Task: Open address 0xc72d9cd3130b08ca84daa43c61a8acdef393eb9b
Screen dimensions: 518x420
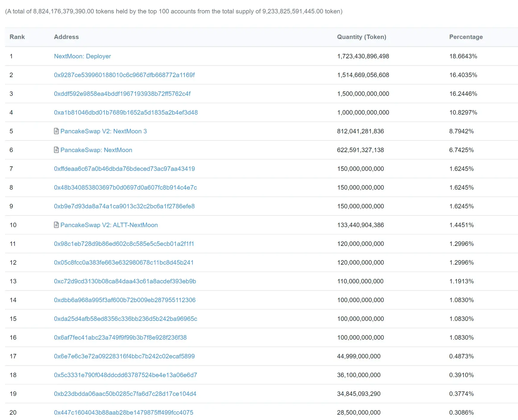Action: point(125,281)
